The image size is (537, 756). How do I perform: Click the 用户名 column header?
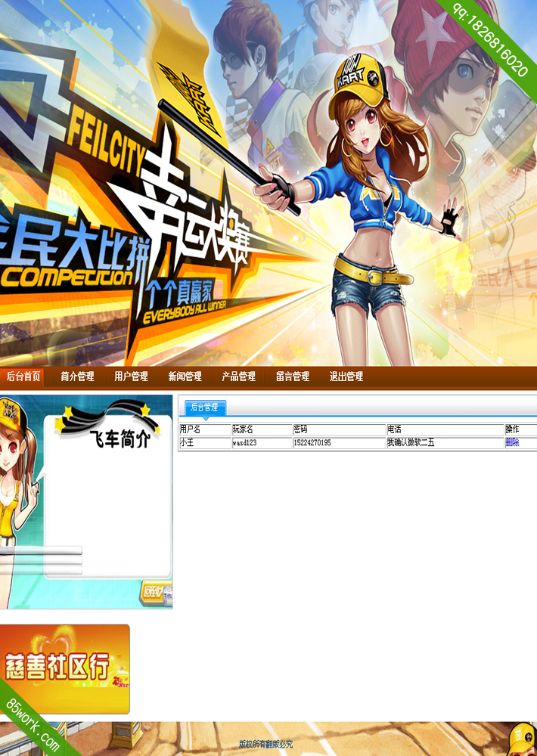coord(205,429)
